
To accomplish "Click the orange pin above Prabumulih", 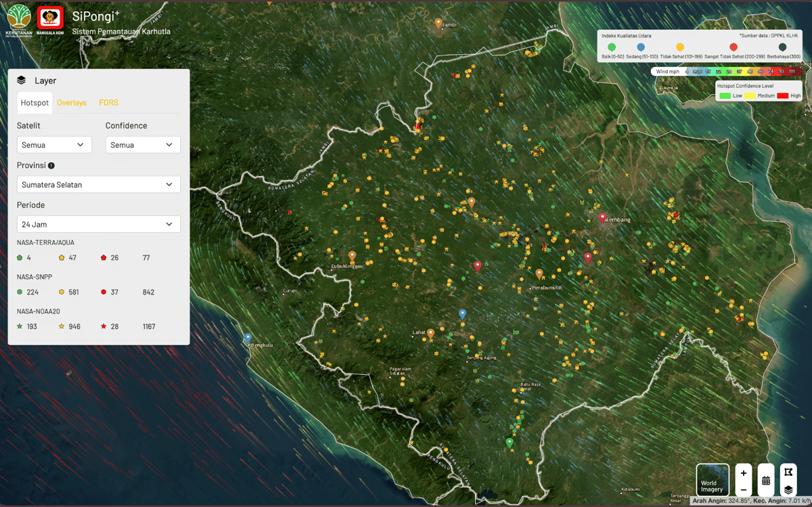I will [x=539, y=273].
